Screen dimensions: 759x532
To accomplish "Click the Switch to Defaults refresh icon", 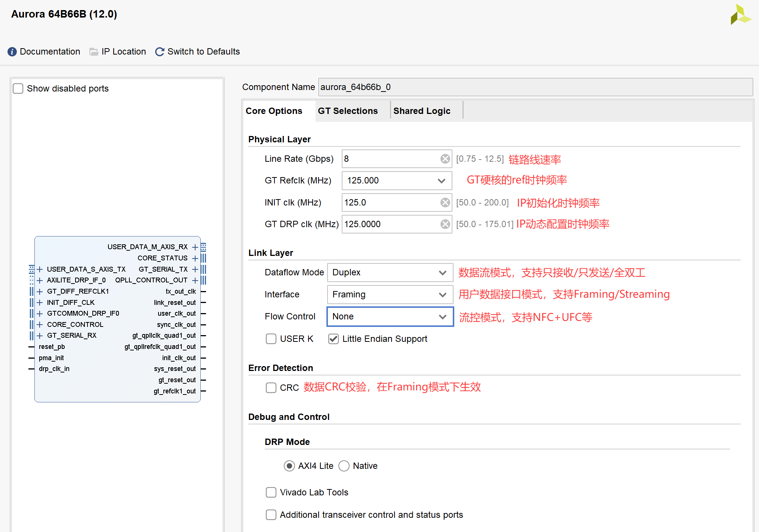I will point(160,52).
